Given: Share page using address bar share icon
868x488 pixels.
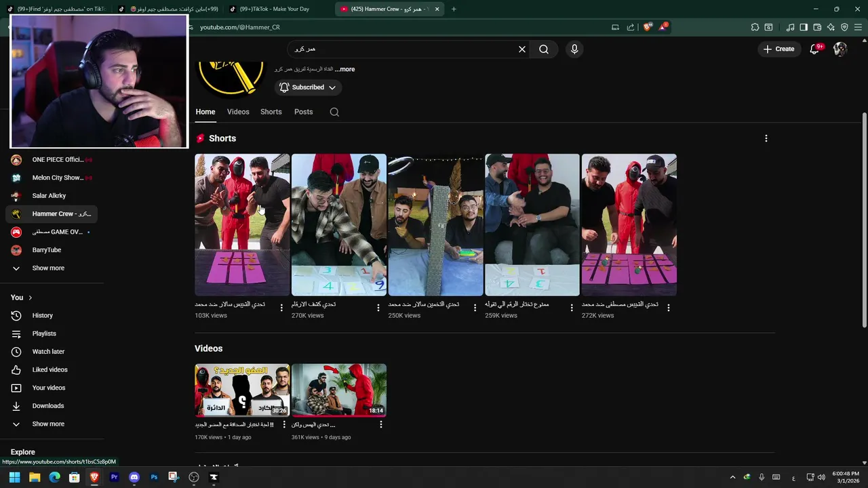Looking at the screenshot, I should pos(631,27).
